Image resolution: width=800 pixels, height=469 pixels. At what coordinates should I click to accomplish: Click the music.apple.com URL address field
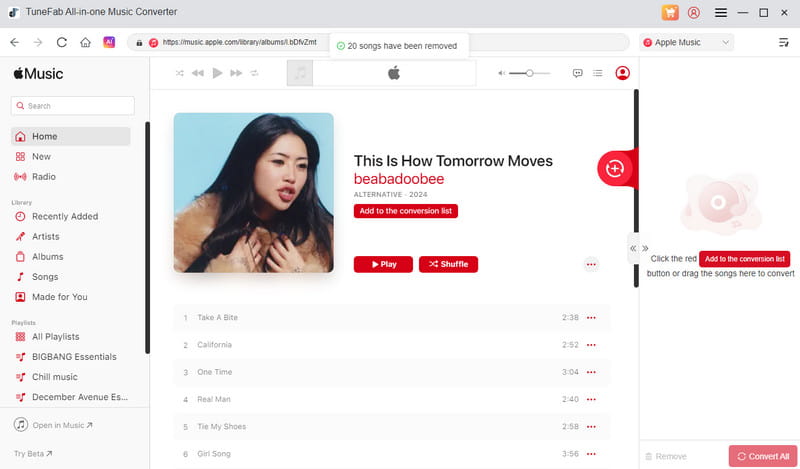(x=378, y=42)
